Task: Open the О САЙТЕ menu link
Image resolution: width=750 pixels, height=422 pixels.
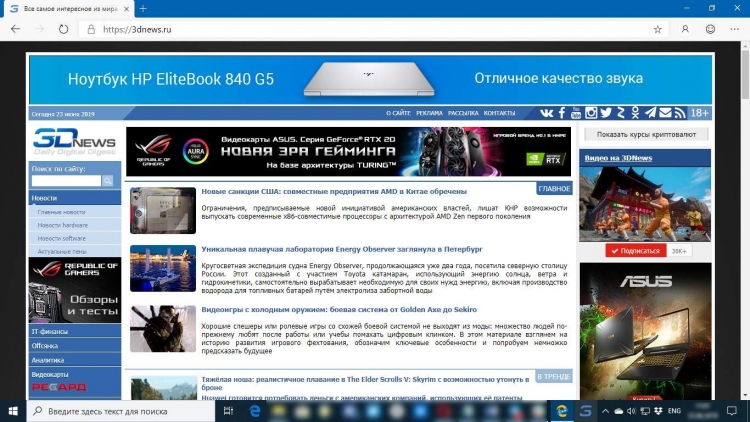Action: coord(398,113)
